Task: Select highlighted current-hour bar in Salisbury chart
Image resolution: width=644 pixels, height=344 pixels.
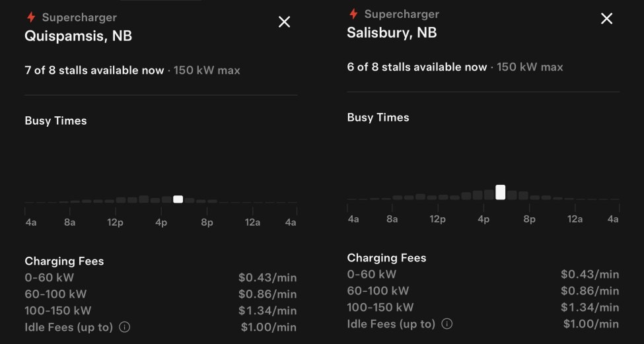Action: click(x=501, y=192)
